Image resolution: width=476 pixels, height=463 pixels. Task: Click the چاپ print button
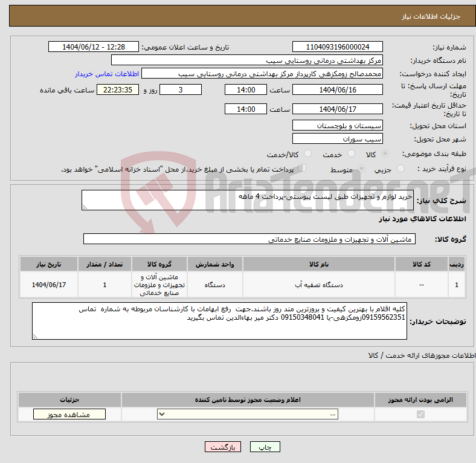pyautogui.click(x=265, y=447)
